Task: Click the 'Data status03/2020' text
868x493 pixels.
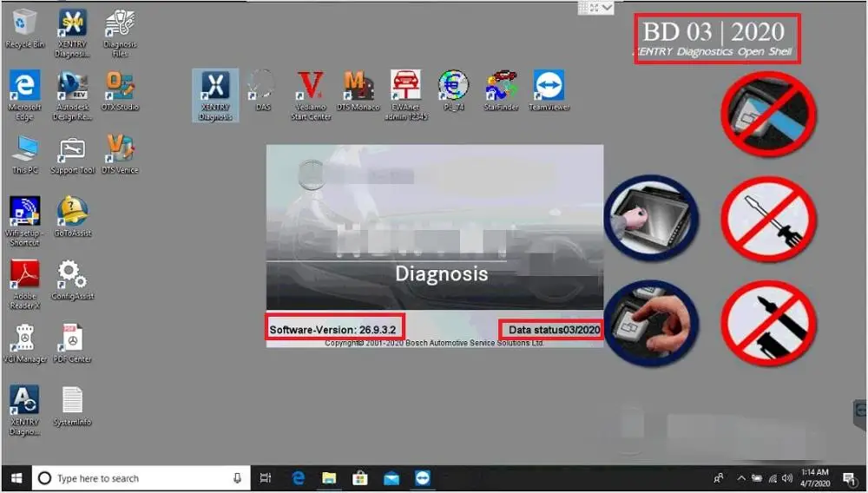Action: click(554, 331)
